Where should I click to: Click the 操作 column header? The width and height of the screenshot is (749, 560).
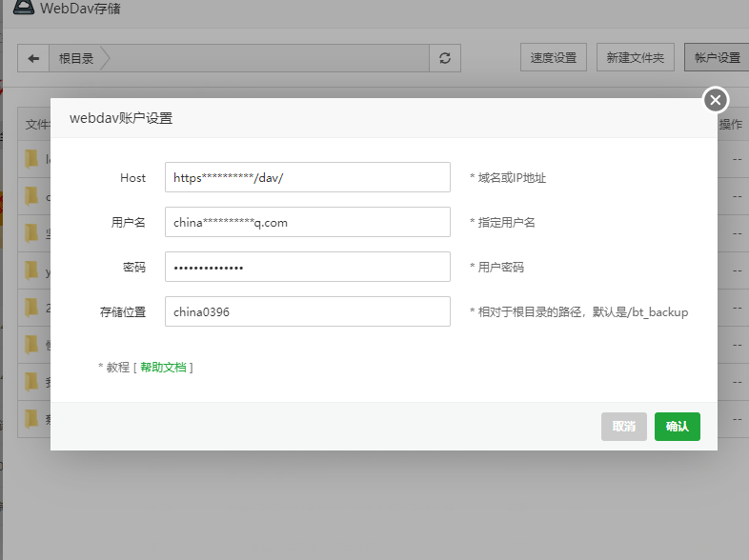pyautogui.click(x=730, y=125)
